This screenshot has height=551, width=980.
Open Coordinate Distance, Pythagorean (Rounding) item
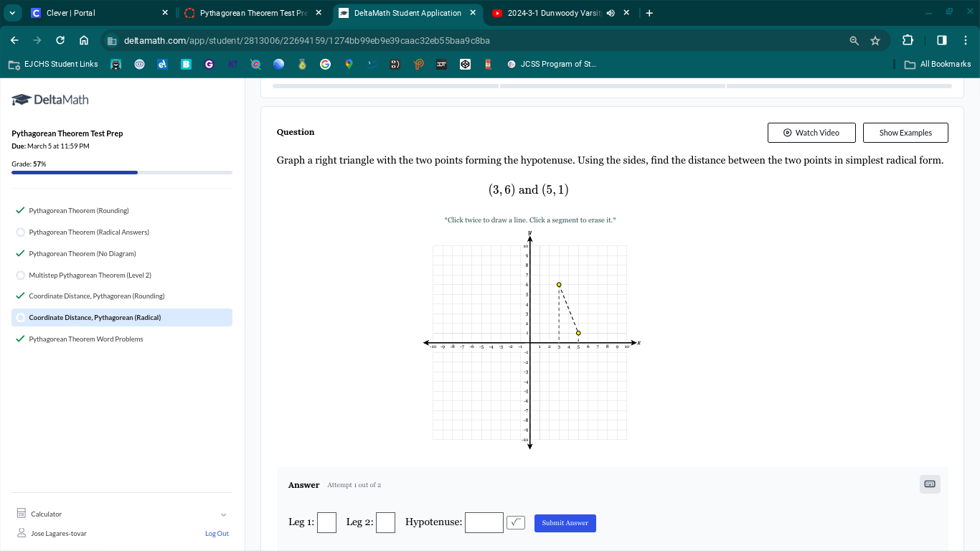pos(97,296)
